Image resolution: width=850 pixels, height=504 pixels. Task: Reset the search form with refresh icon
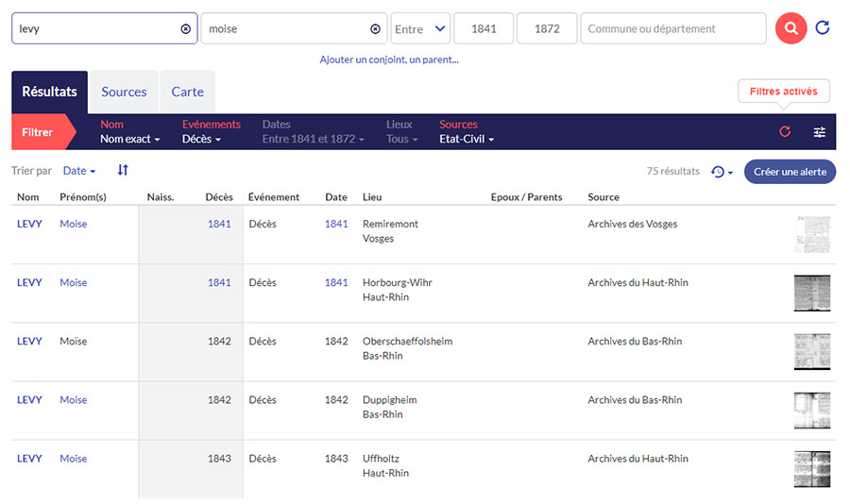823,28
